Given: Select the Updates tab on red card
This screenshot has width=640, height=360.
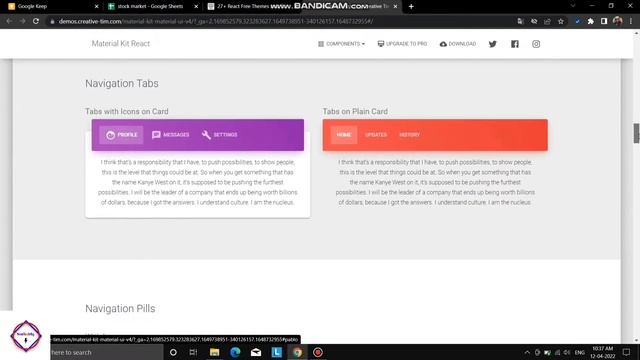Looking at the screenshot, I should click(376, 135).
